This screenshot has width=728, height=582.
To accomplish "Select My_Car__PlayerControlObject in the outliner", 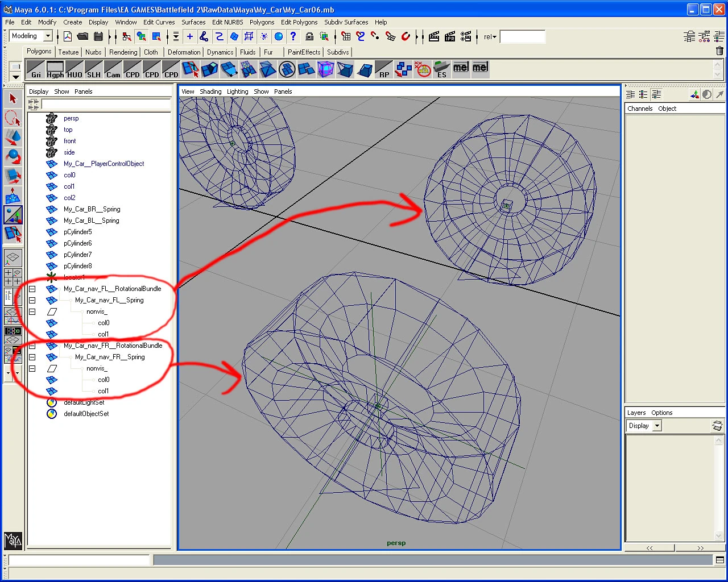I will point(104,164).
